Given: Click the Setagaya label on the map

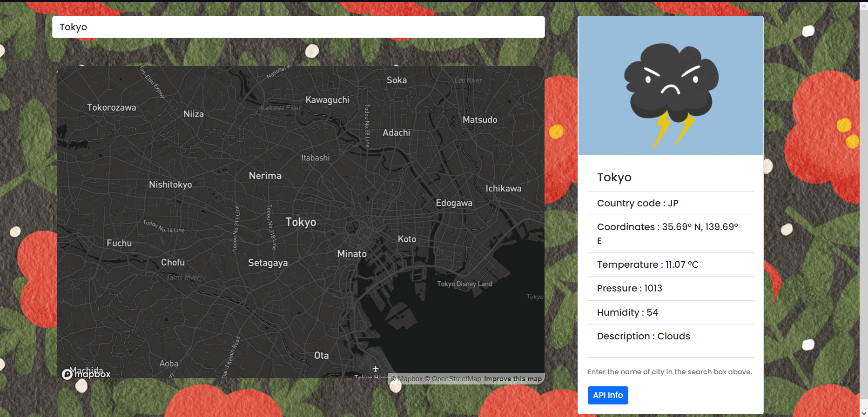Looking at the screenshot, I should (x=268, y=263).
